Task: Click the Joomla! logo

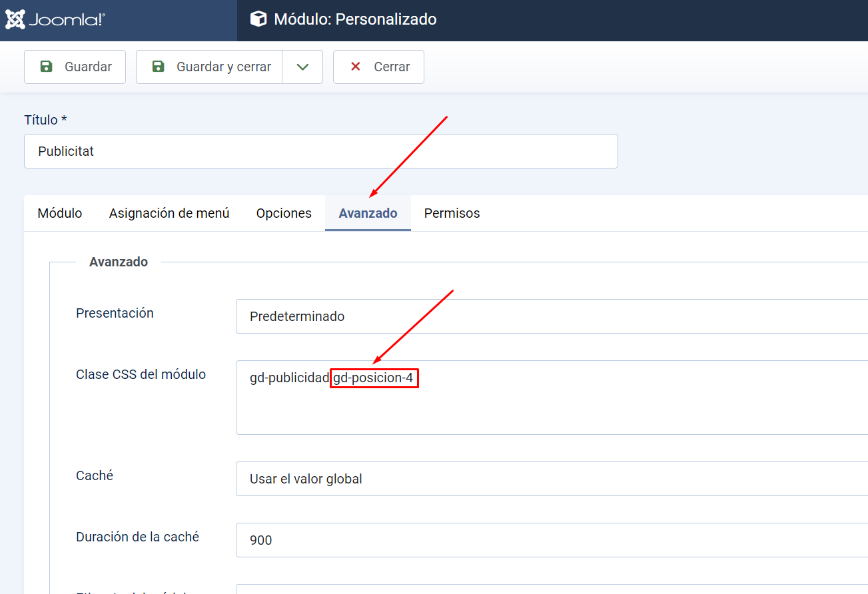Action: pos(55,19)
